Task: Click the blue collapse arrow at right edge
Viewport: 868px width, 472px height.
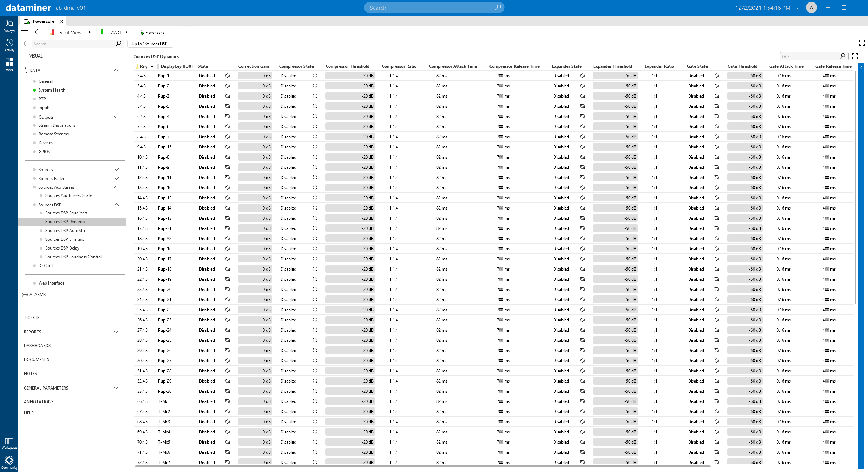Action: [x=861, y=67]
